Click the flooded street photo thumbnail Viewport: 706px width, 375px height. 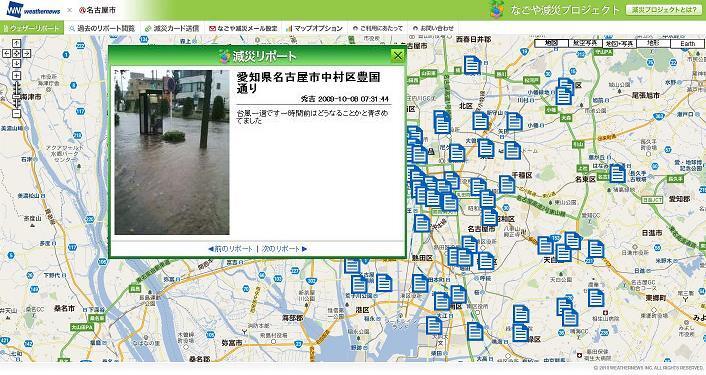pos(172,152)
